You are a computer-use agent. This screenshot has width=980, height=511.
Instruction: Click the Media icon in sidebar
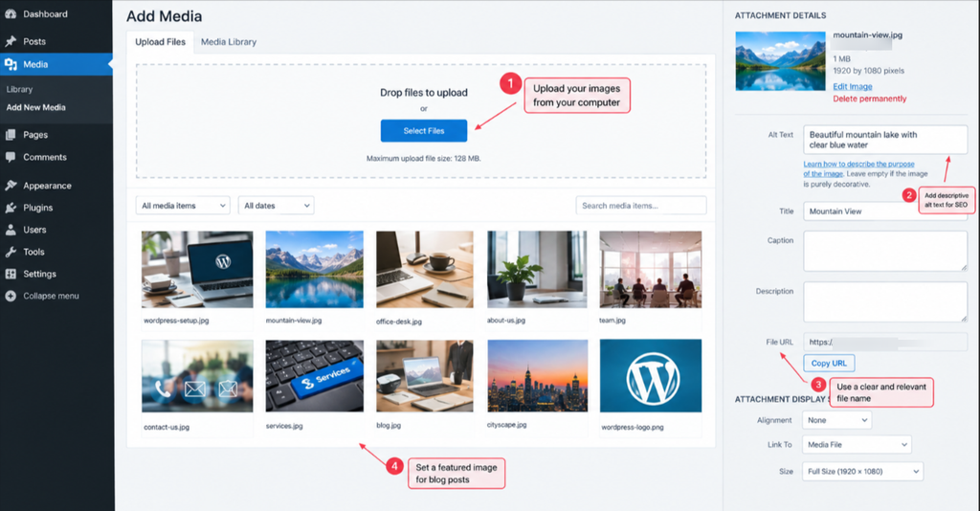11,64
